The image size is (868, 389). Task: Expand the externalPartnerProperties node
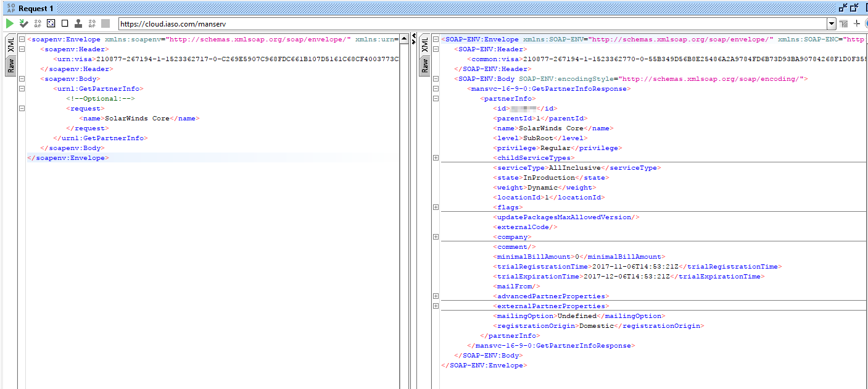(x=436, y=306)
